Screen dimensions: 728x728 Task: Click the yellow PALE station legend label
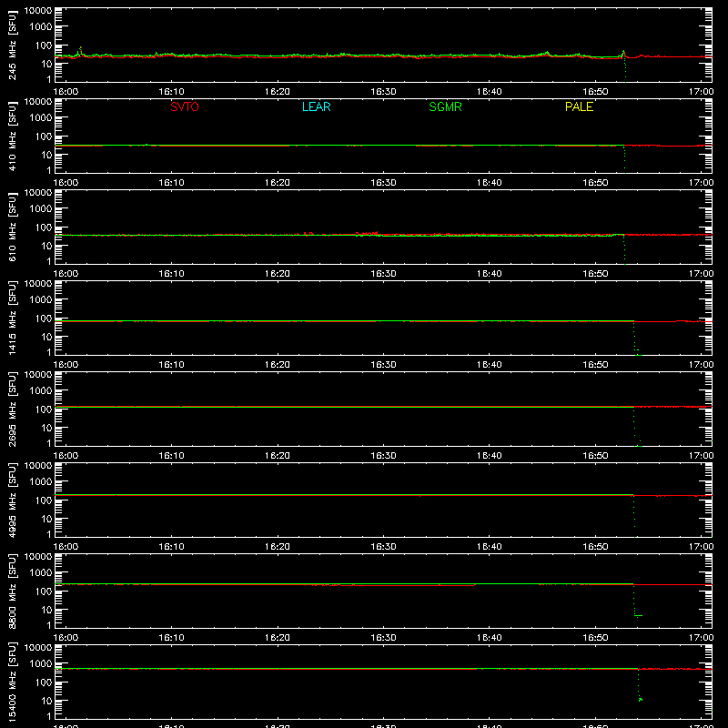pyautogui.click(x=579, y=106)
